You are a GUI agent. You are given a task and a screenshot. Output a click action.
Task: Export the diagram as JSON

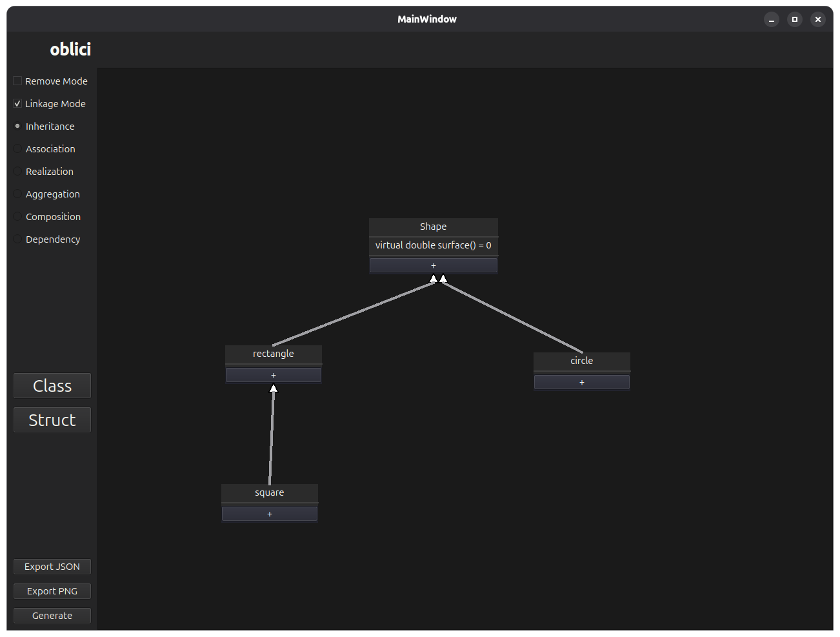click(x=52, y=566)
